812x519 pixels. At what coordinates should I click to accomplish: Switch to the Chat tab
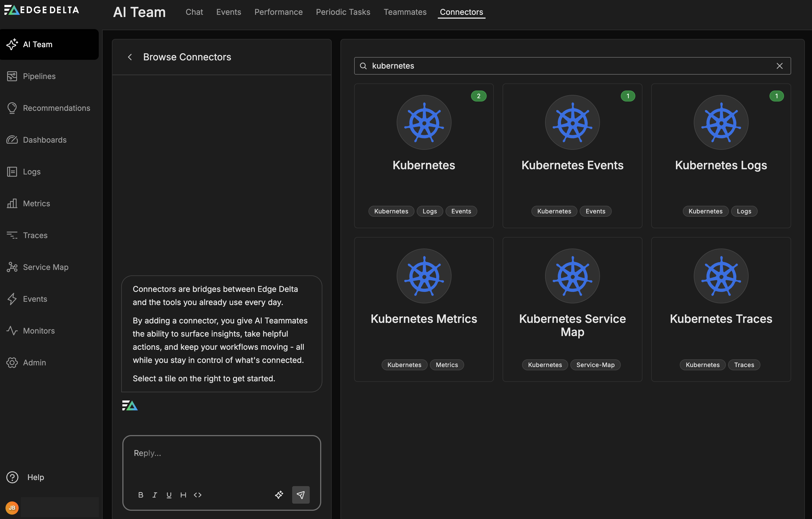(x=194, y=12)
